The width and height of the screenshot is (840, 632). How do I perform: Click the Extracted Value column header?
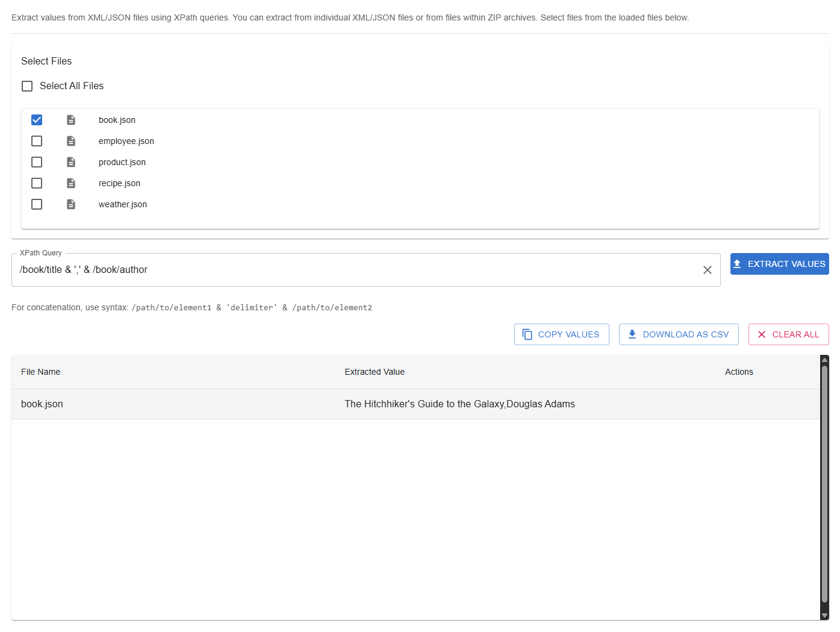pyautogui.click(x=375, y=372)
